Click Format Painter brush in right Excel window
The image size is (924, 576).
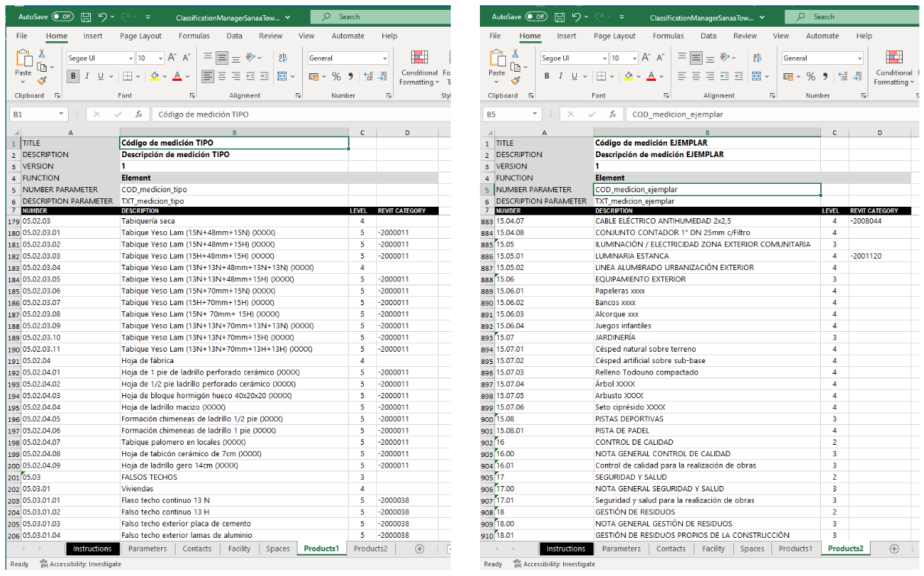(517, 80)
